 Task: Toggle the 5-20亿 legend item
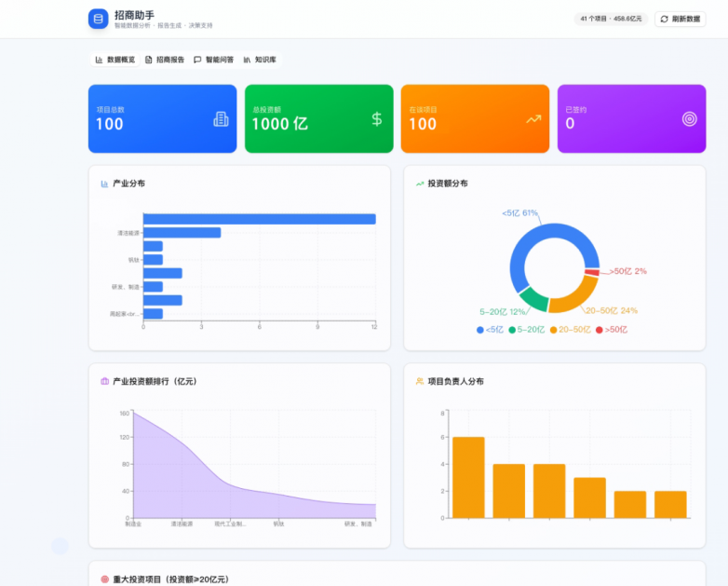525,330
